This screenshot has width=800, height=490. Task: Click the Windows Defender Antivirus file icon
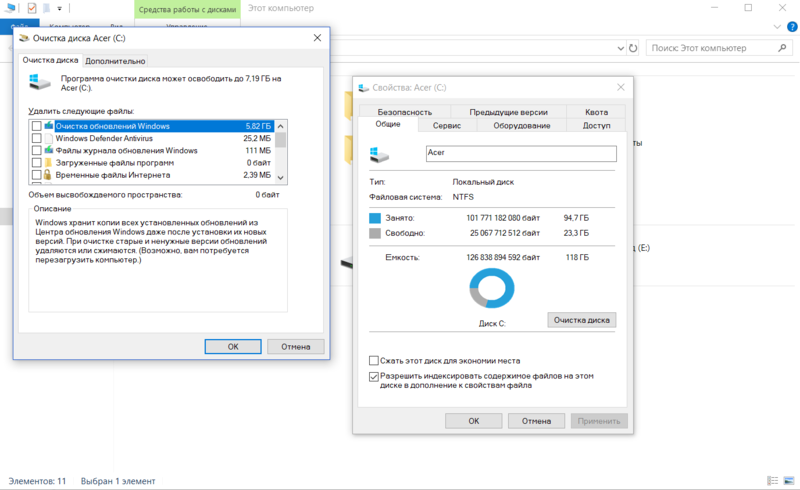pyautogui.click(x=48, y=138)
